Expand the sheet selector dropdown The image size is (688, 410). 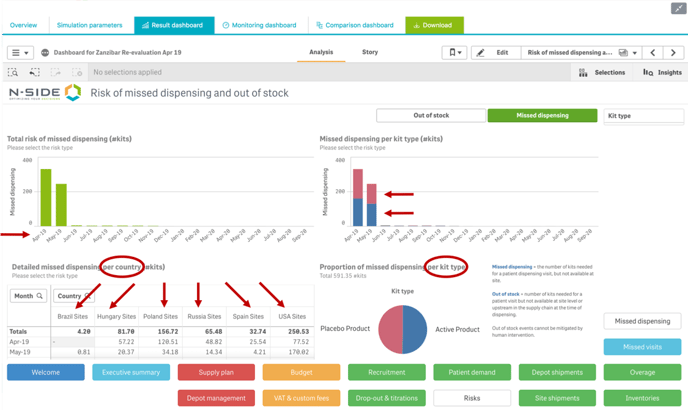[x=627, y=53]
